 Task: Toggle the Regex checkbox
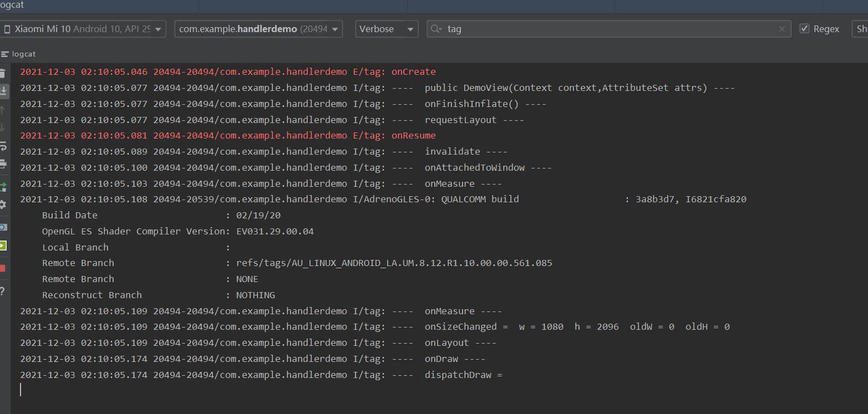point(804,29)
